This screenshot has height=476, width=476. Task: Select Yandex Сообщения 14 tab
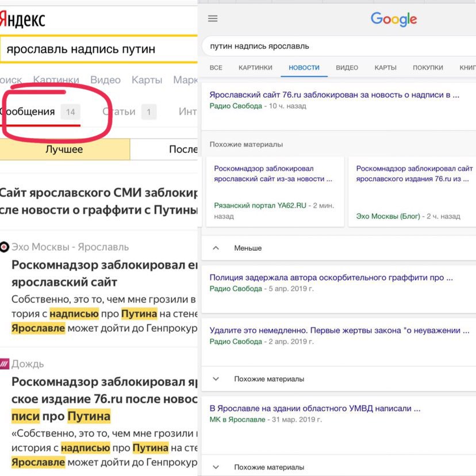pos(40,112)
